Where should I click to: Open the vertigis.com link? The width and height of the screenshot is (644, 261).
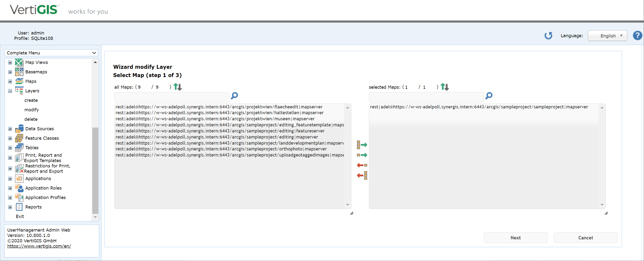tap(39, 246)
